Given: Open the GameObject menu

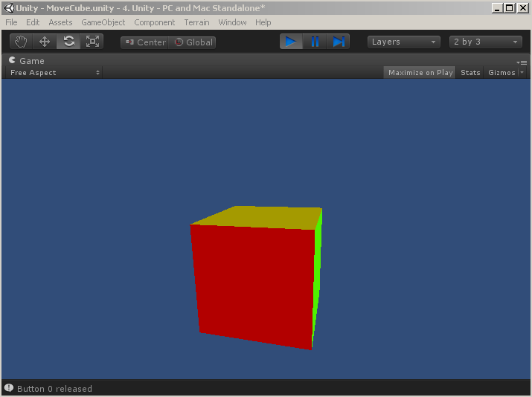Looking at the screenshot, I should tap(103, 22).
